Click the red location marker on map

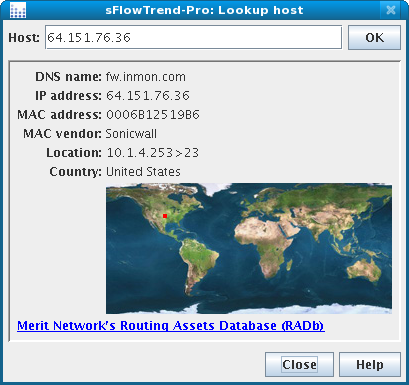[x=165, y=216]
